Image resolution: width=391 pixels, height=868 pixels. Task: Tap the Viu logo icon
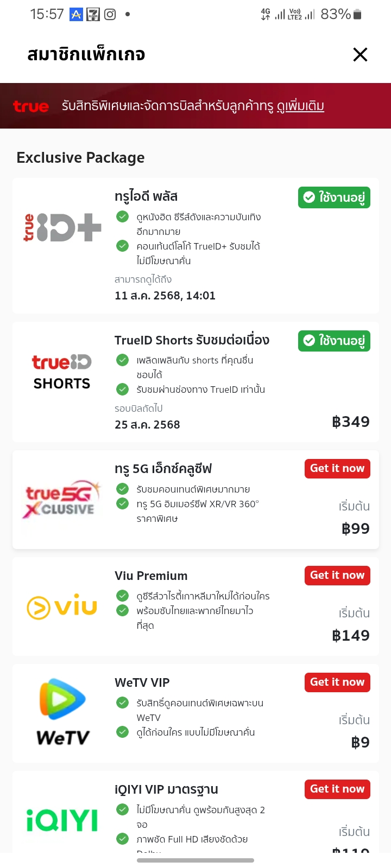[62, 607]
